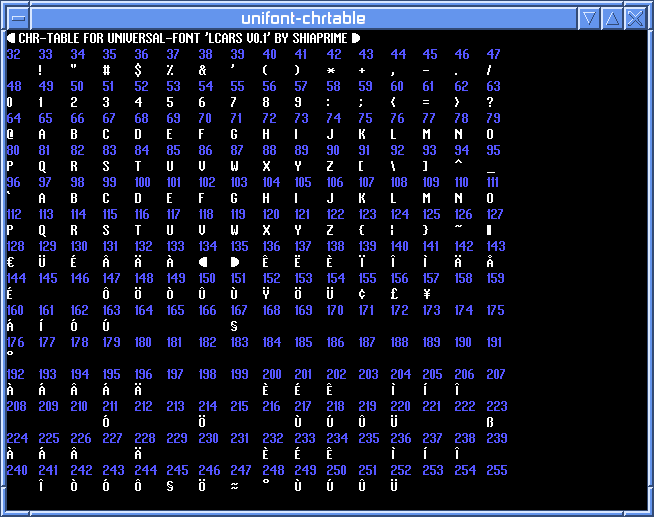The height and width of the screenshot is (517, 654).
Task: Click the solid block glyph under code 127
Action: click(489, 230)
